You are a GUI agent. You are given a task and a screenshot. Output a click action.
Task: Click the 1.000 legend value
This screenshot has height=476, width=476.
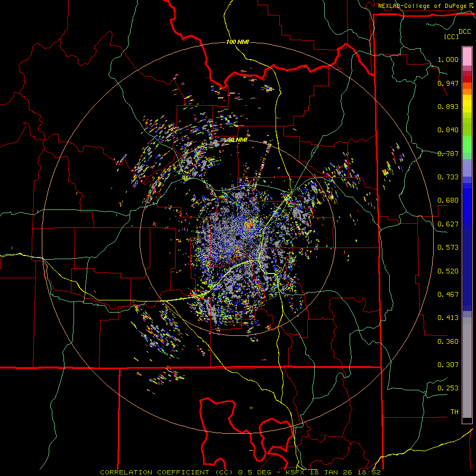tap(448, 59)
